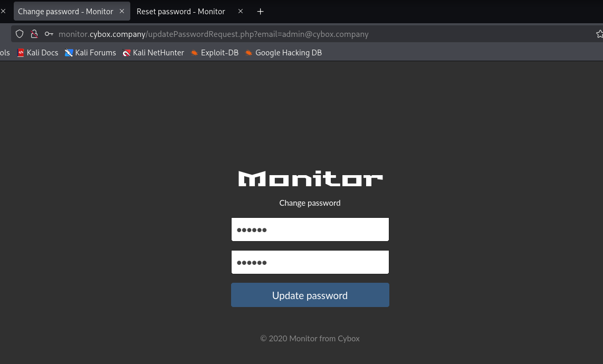Click the Monitor logo
The height and width of the screenshot is (364, 603).
click(310, 179)
